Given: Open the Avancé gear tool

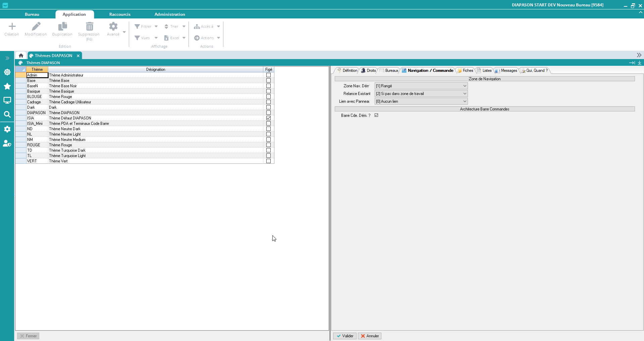Looking at the screenshot, I should pyautogui.click(x=113, y=27).
